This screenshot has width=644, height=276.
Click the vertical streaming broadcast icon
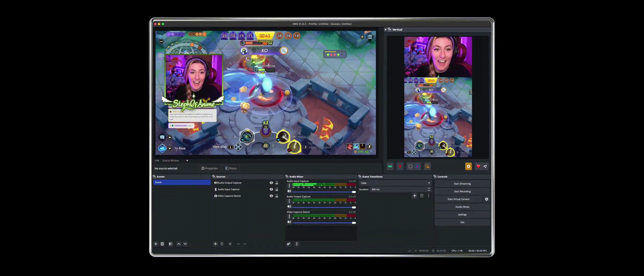390,166
